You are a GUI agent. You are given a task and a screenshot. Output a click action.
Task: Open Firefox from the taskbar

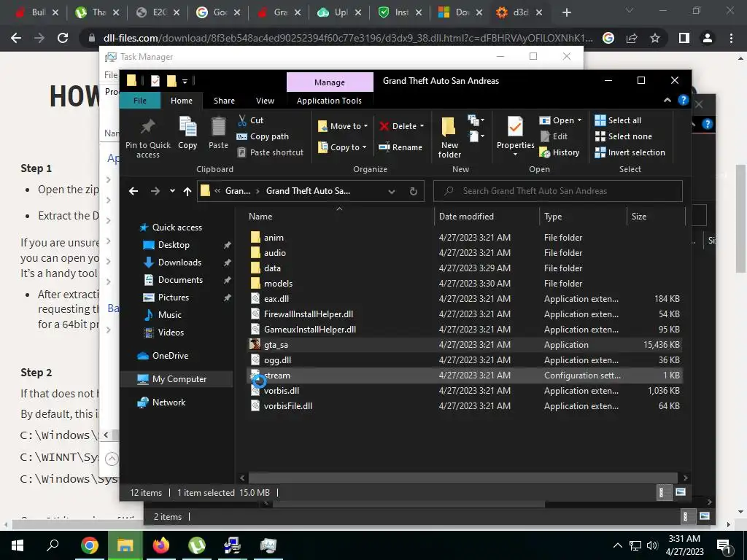point(161,545)
